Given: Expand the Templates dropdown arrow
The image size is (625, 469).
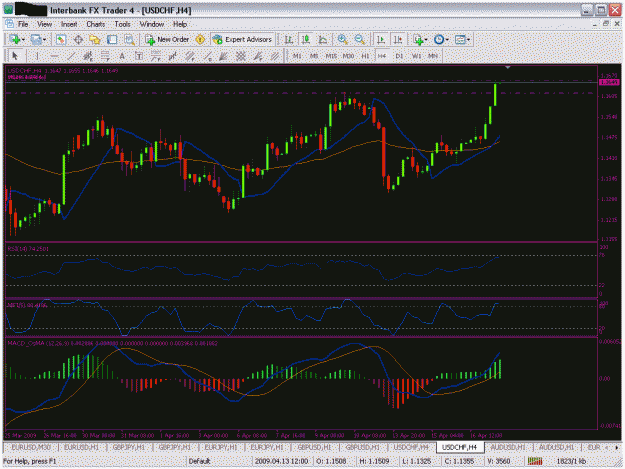Looking at the screenshot, I should [x=468, y=39].
